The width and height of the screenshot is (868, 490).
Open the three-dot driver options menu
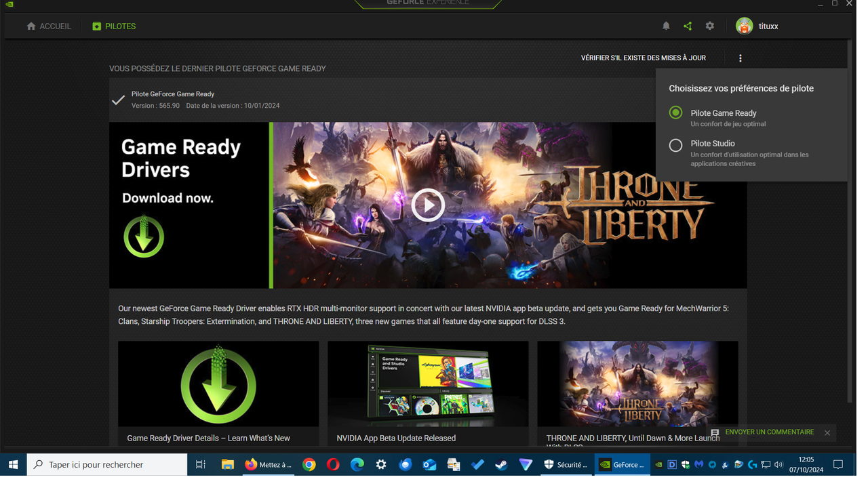pos(740,58)
